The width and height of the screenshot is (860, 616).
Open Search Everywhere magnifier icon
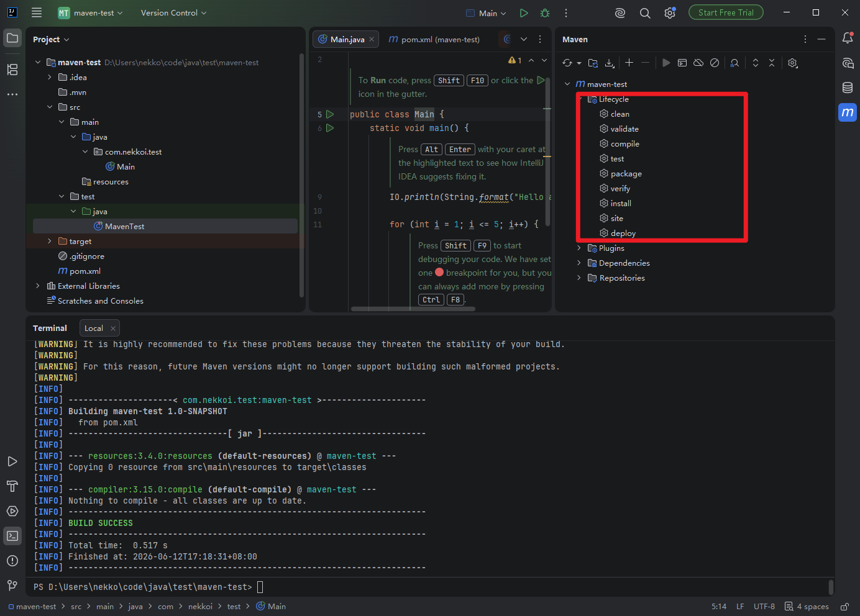[x=645, y=13]
